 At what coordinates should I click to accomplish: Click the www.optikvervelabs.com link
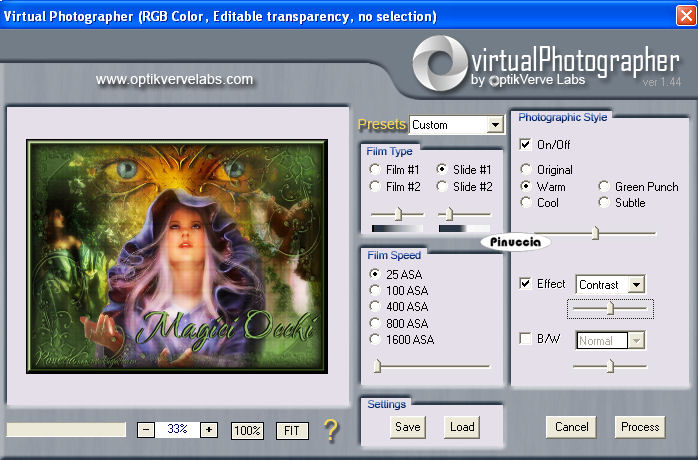click(174, 80)
